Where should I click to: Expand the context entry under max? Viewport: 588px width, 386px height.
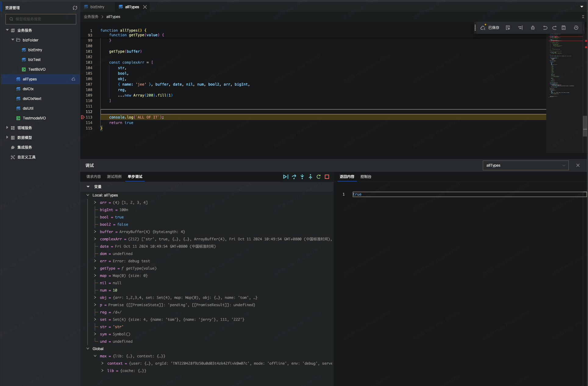(102, 363)
